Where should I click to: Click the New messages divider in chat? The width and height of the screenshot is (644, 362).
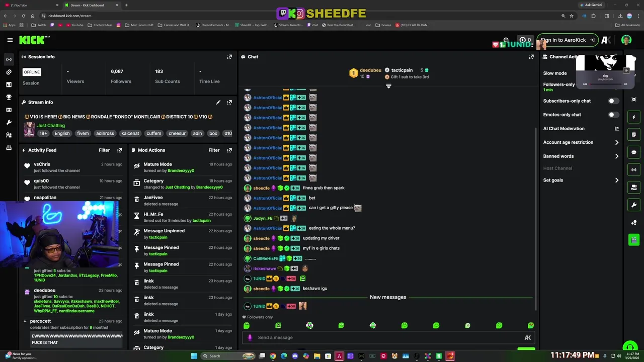388,297
